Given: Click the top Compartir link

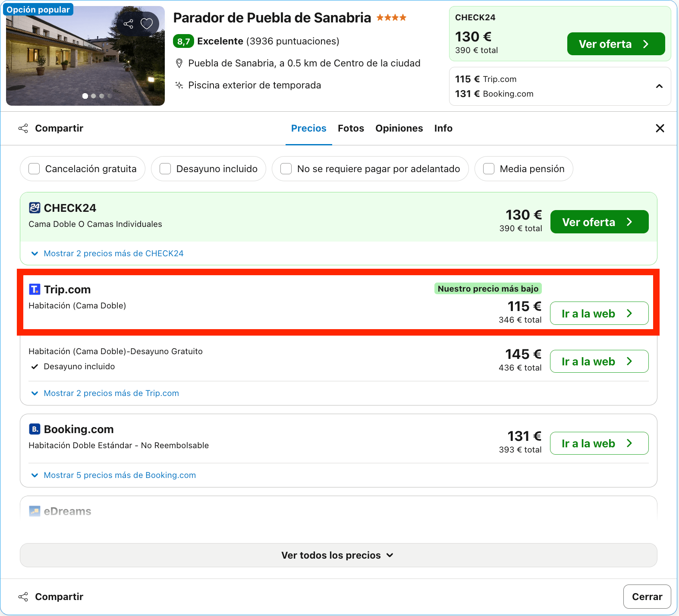Looking at the screenshot, I should (x=59, y=128).
